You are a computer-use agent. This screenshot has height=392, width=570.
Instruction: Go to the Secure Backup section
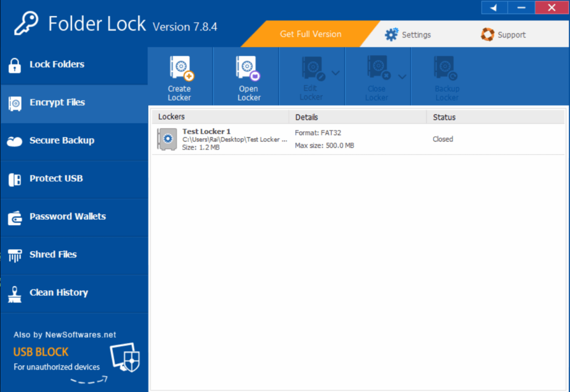[74, 142]
